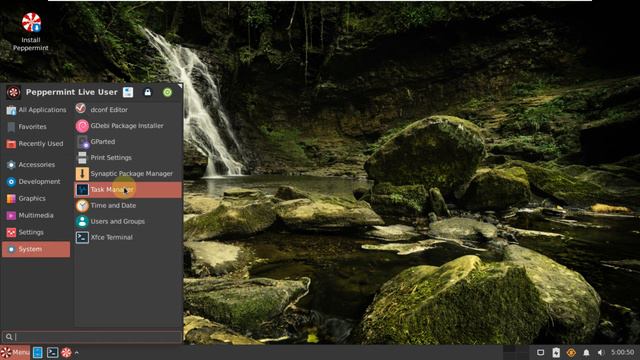Open Time and Date settings
Screen dimensions: 640x360
tap(128, 205)
